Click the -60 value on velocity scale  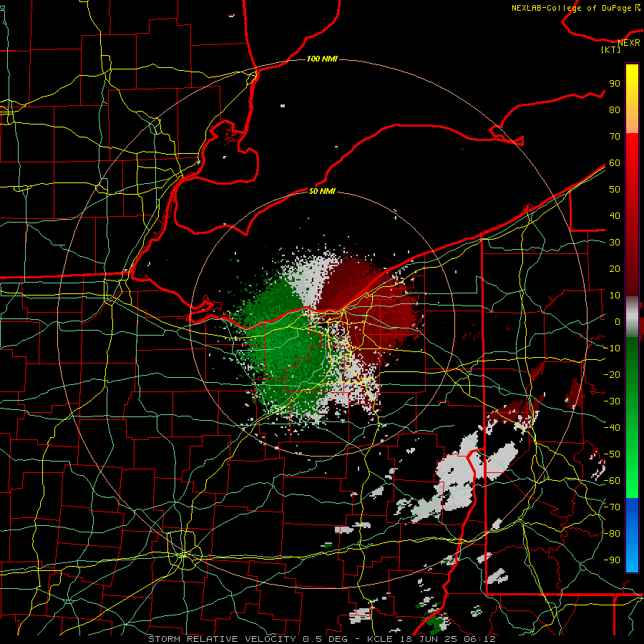[x=612, y=481]
